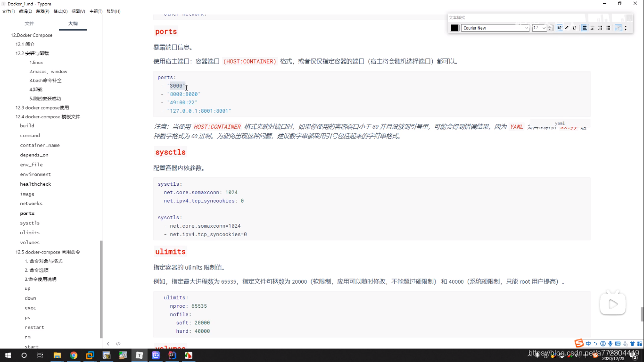644x362 pixels.
Task: Collapse sidebar with the bottom arrow icon
Action: click(x=108, y=344)
